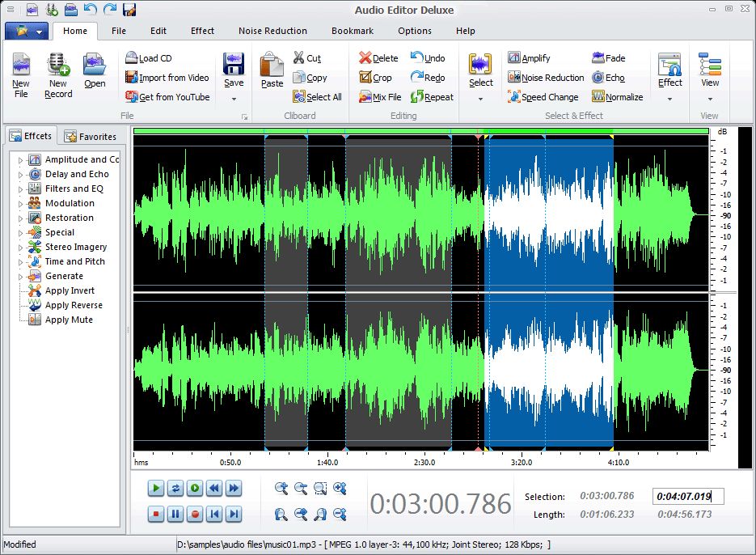
Task: Click Load CD
Action: (149, 58)
